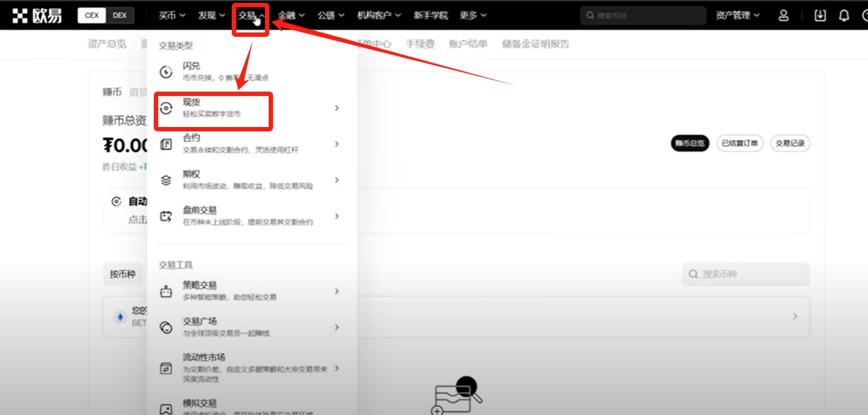Open the notifications bell icon
The height and width of the screenshot is (415, 868).
coord(843,15)
